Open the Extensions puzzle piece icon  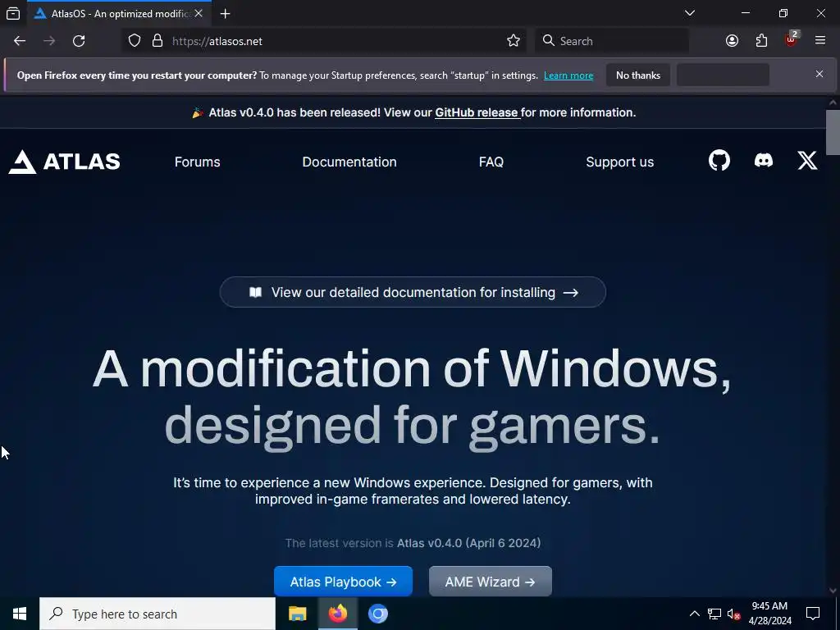pyautogui.click(x=761, y=41)
